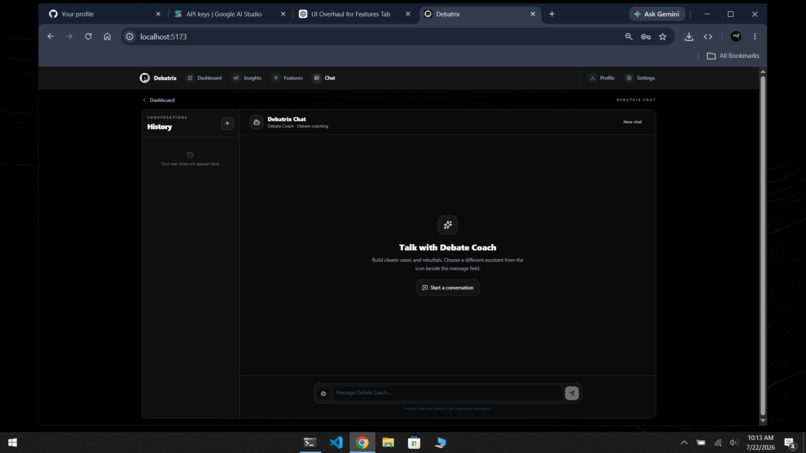Click the taskbar volume icon
Image resolution: width=806 pixels, height=453 pixels.
[x=734, y=443]
